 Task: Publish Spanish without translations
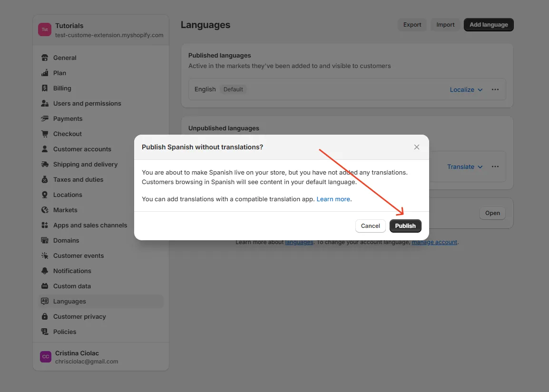point(405,226)
